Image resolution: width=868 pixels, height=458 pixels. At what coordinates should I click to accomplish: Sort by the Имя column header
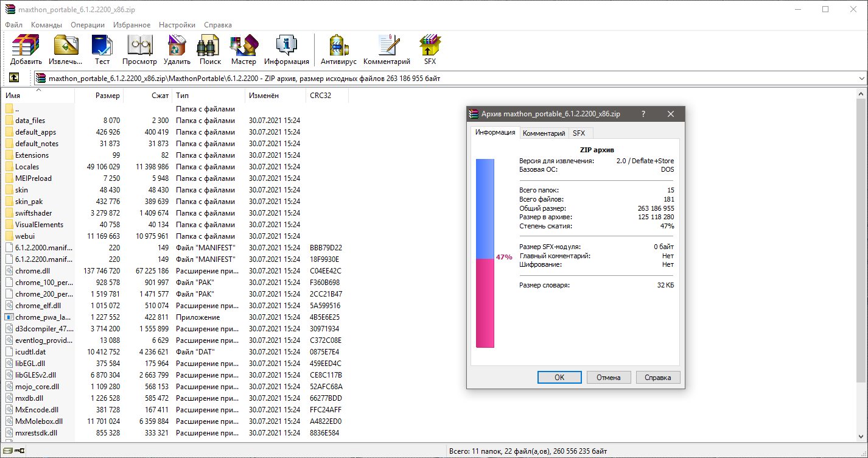coord(38,96)
